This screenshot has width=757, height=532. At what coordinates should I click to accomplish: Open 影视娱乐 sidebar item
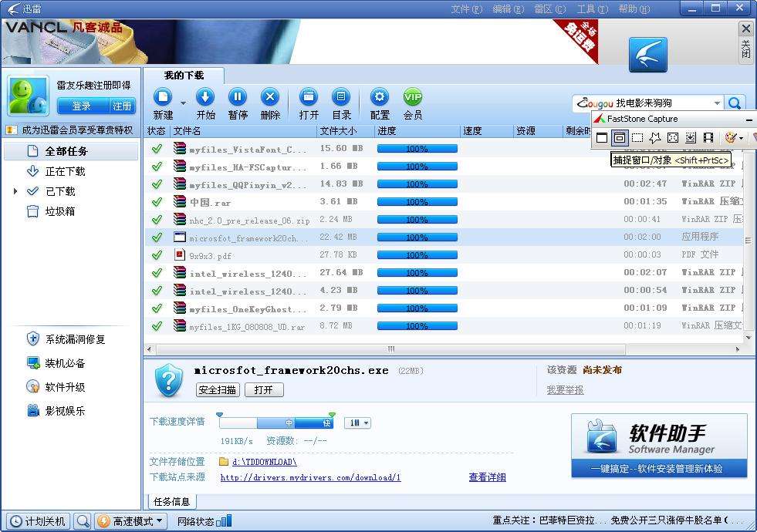pyautogui.click(x=56, y=410)
